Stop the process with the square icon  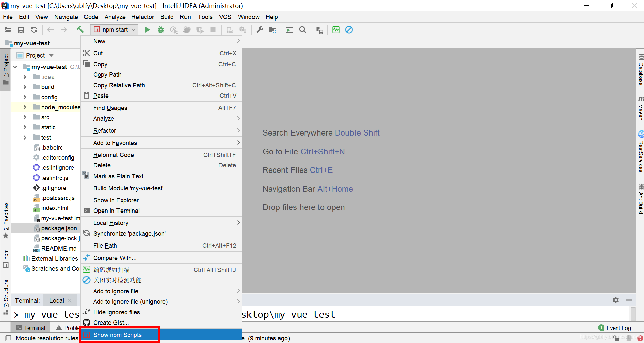coord(213,30)
